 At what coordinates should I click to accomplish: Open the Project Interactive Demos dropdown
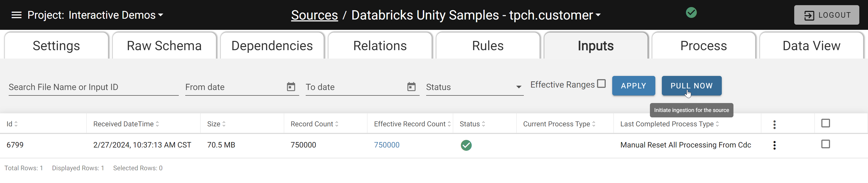point(95,15)
